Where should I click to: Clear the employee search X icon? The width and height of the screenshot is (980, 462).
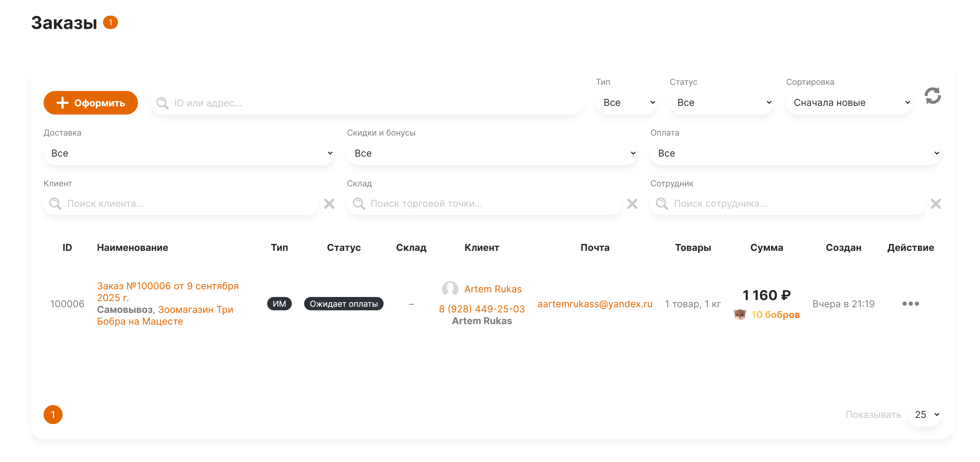tap(935, 204)
